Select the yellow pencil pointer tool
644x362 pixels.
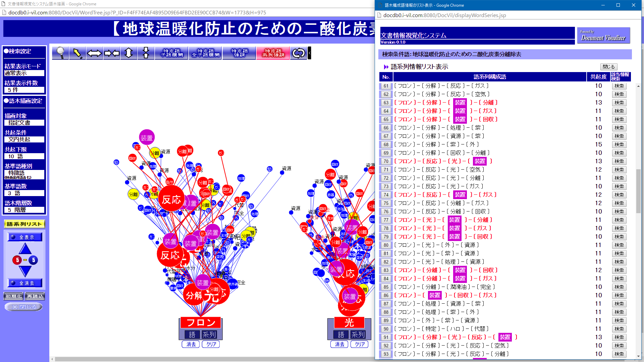(77, 53)
